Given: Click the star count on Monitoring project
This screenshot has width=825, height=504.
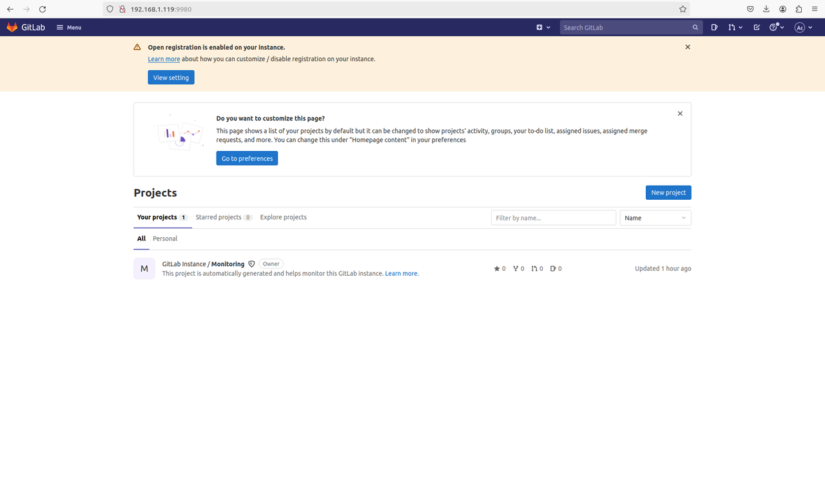Looking at the screenshot, I should point(500,268).
